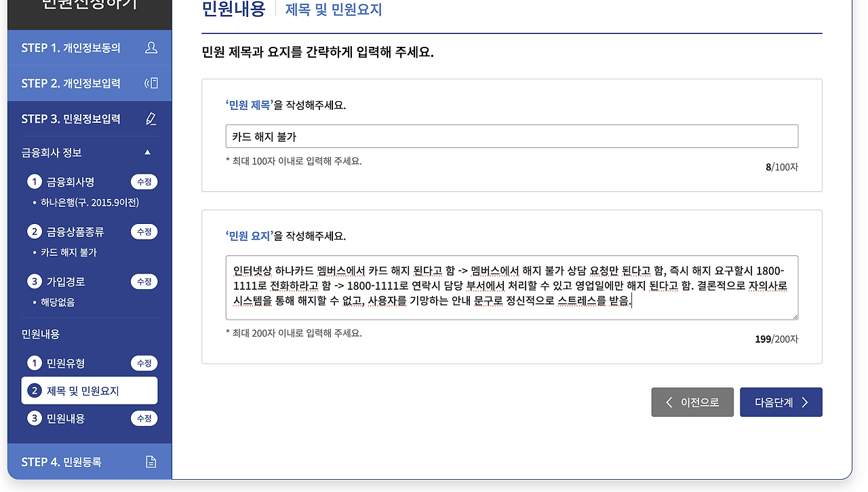Select the numbered circle 1 beside 금융회사명

[x=34, y=181]
